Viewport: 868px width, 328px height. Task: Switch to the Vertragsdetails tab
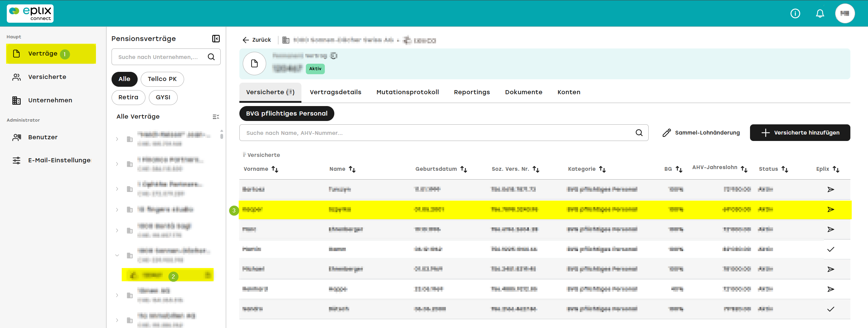335,92
